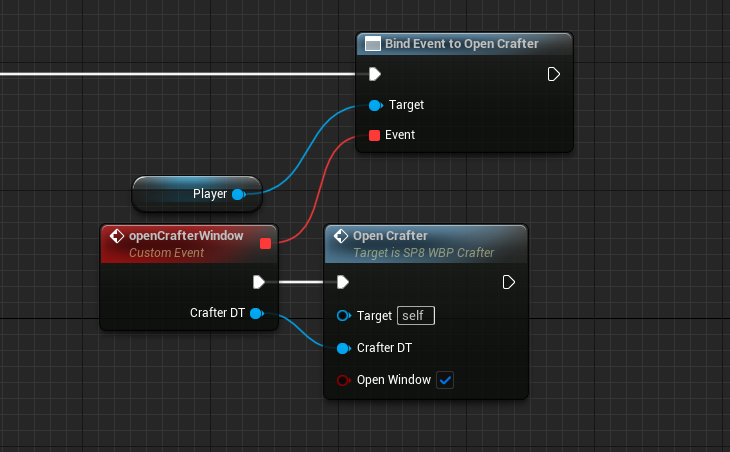Click Crafter DT output pin on custom event
The image size is (730, 452).
point(257,314)
